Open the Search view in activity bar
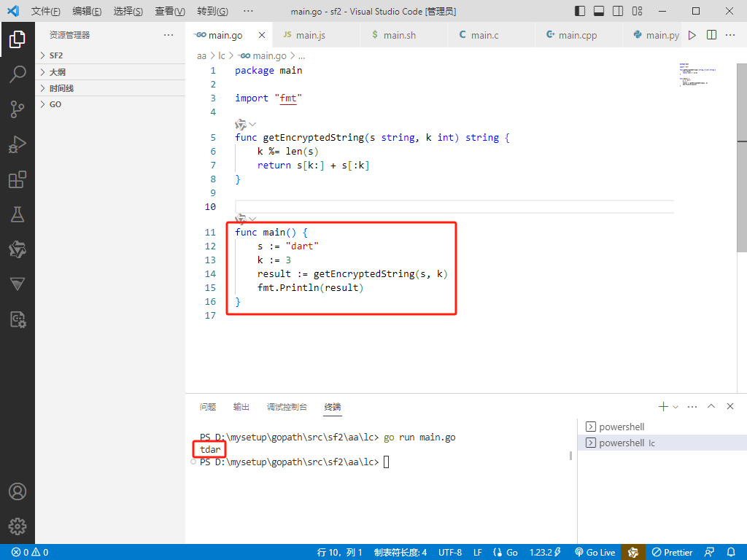 click(x=18, y=74)
